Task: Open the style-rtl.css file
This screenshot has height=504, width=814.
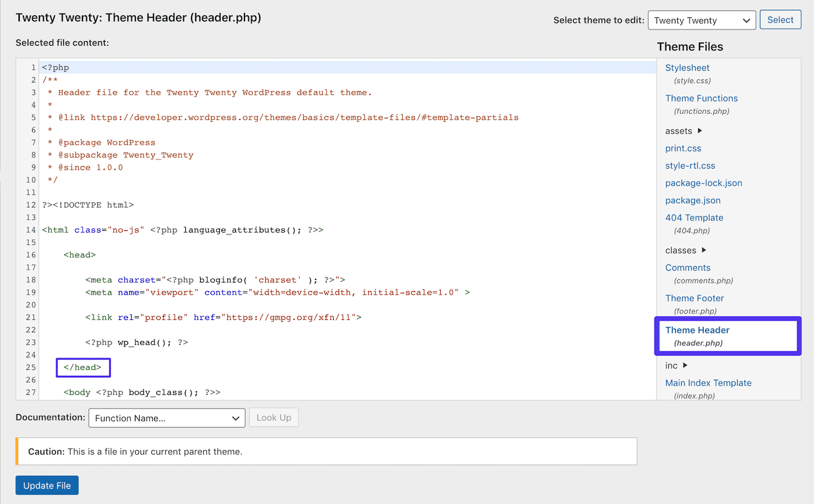Action: (x=690, y=165)
